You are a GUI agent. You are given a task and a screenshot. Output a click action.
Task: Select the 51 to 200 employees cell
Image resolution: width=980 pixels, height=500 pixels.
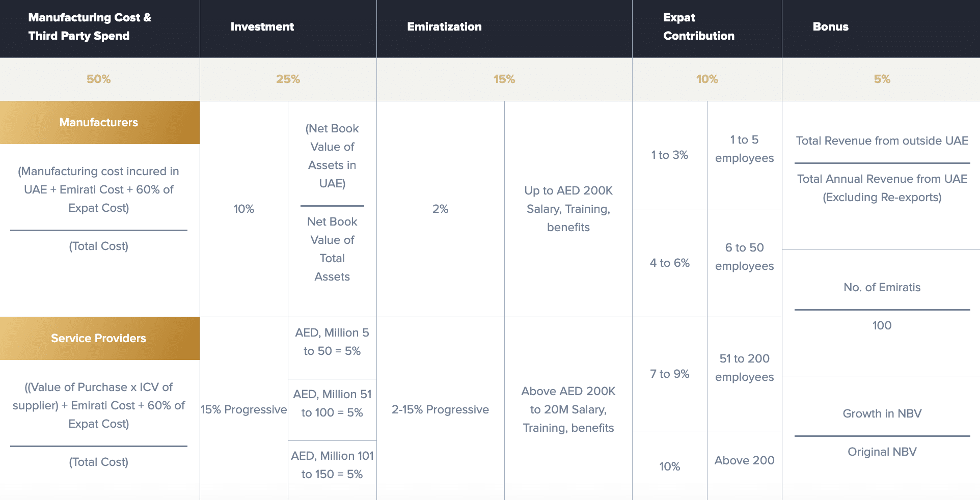pos(744,368)
